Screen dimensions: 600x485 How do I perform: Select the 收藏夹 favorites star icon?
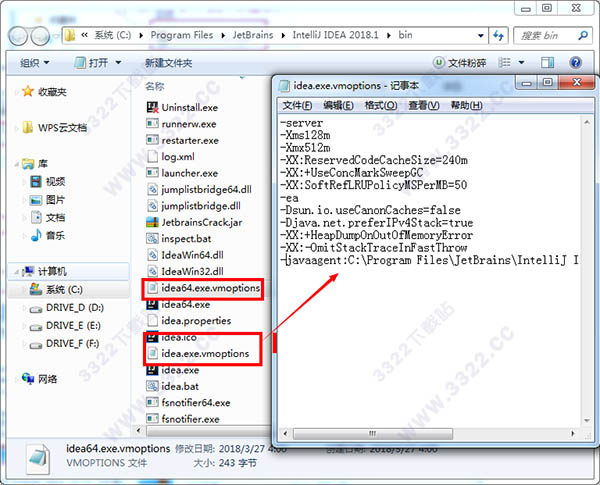coord(28,91)
